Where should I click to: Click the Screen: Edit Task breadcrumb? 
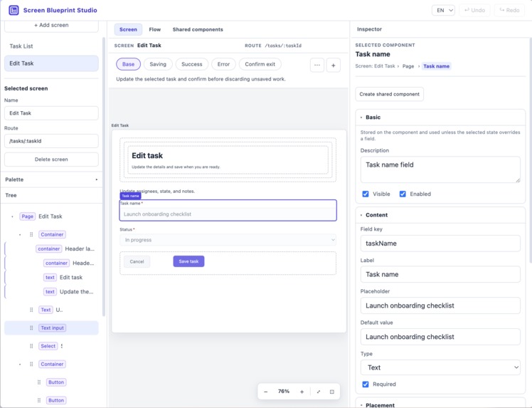[375, 66]
